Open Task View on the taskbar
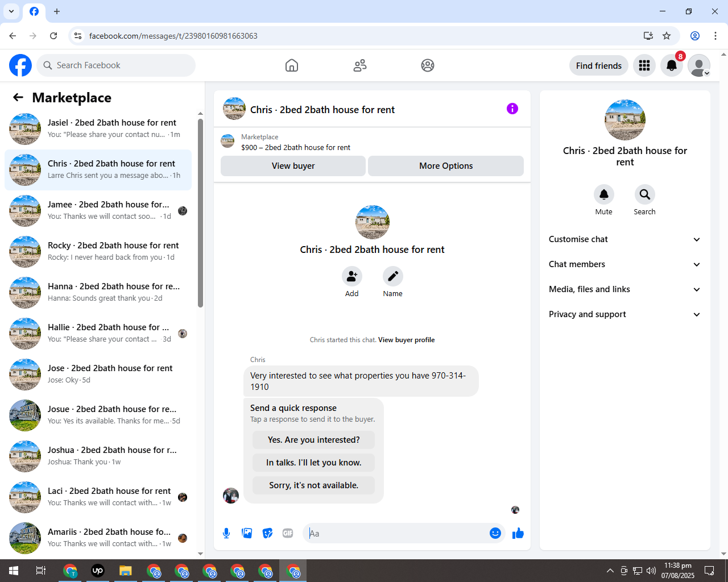 pos(41,571)
